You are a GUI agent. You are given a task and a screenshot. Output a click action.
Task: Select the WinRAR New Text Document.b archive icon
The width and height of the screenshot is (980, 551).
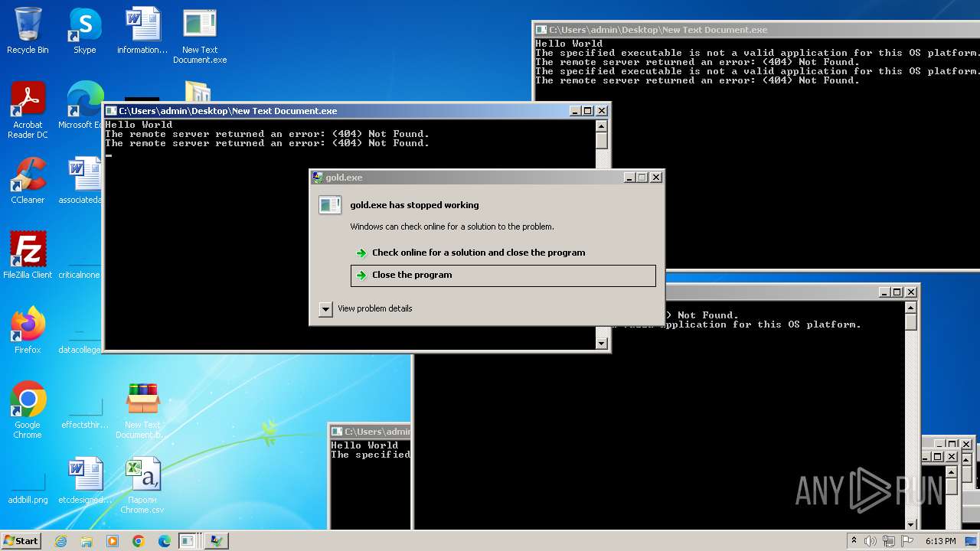coord(142,410)
